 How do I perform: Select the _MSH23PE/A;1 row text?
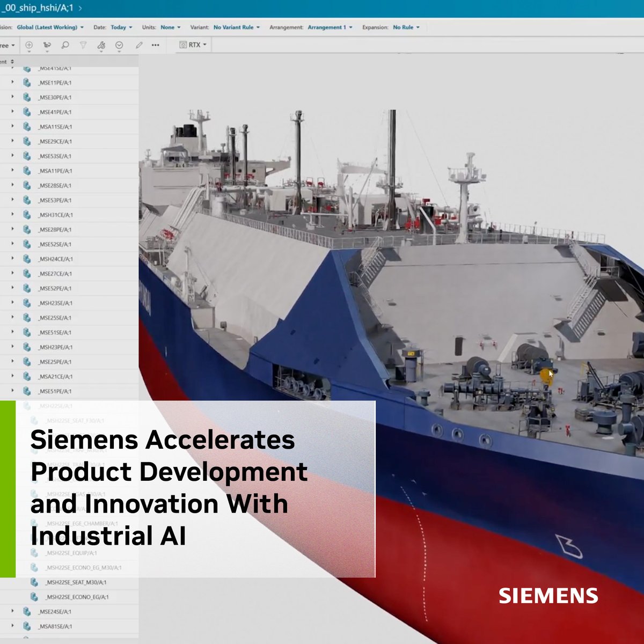click(x=55, y=347)
